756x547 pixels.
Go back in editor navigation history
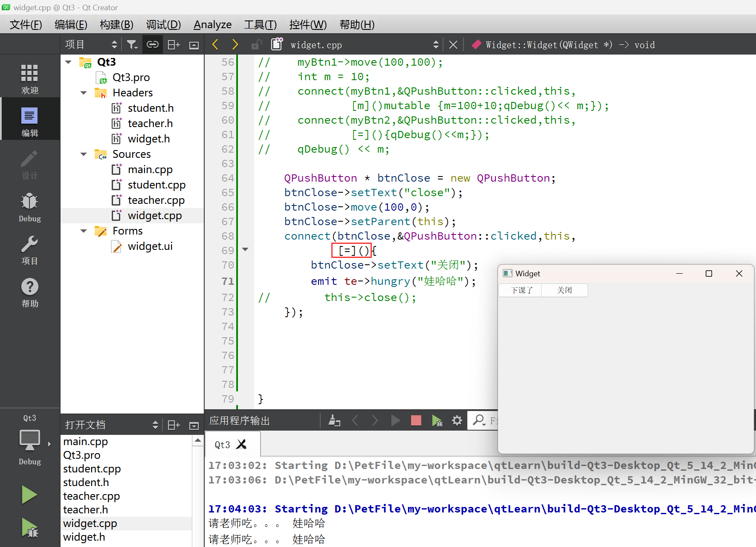pyautogui.click(x=215, y=44)
